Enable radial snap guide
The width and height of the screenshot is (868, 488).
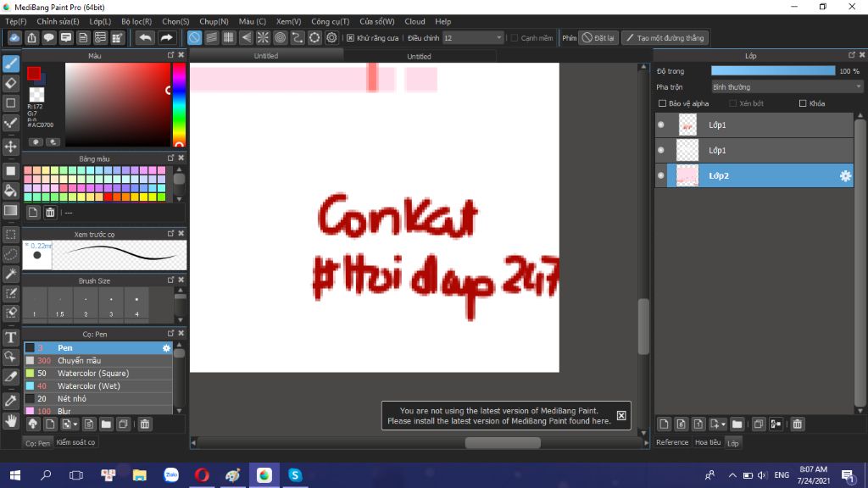(263, 37)
